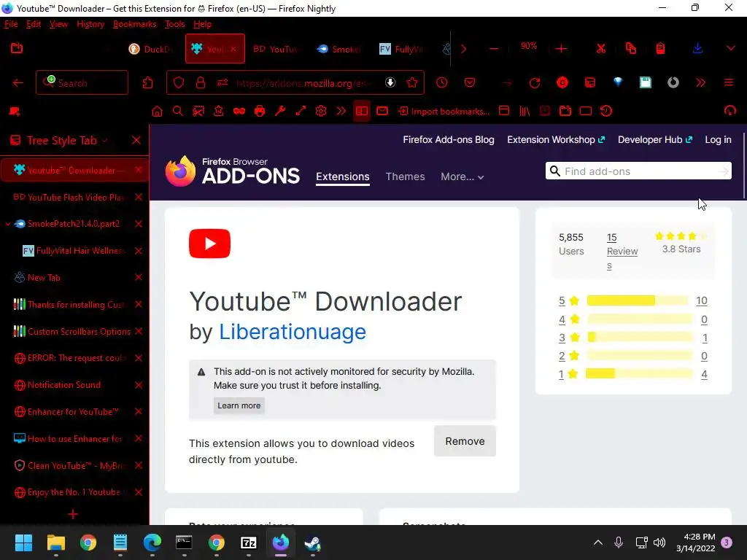Open the 15 Reviews link
This screenshot has height=560, width=747.
pyautogui.click(x=622, y=251)
